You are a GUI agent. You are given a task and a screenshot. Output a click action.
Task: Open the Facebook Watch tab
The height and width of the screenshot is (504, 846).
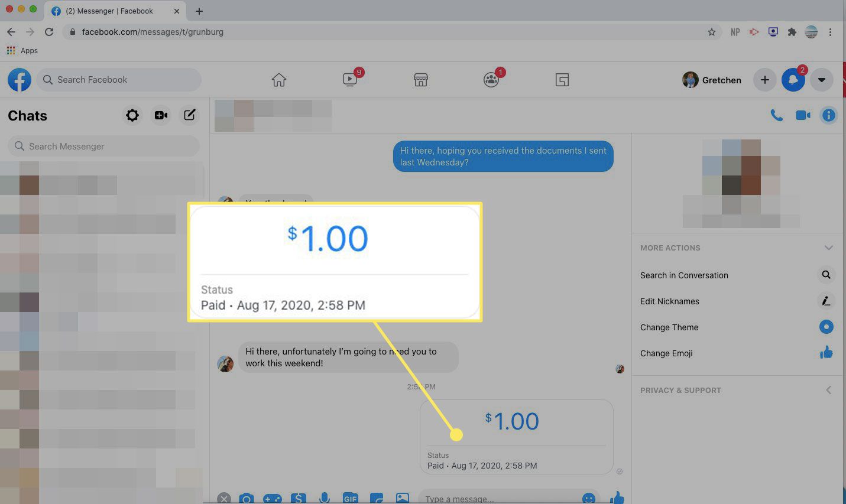click(350, 80)
